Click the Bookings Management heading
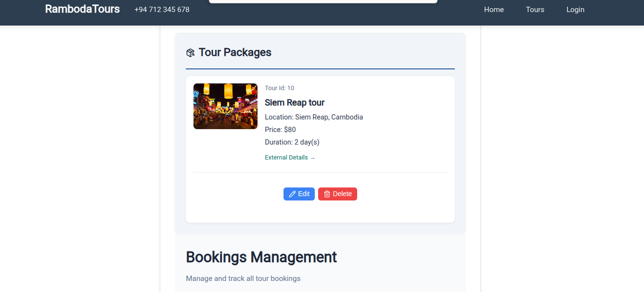644x292 pixels. coord(261,257)
